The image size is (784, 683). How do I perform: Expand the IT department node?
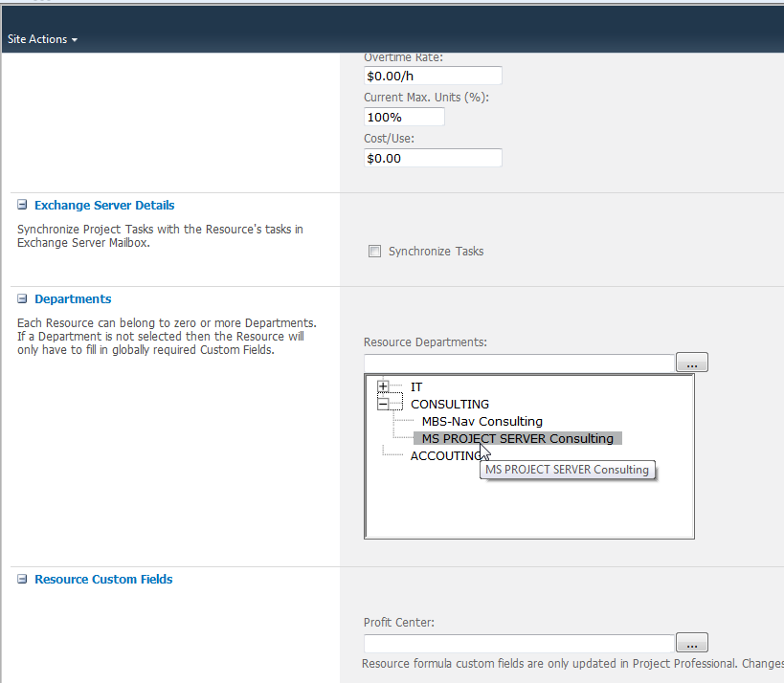[x=383, y=386]
